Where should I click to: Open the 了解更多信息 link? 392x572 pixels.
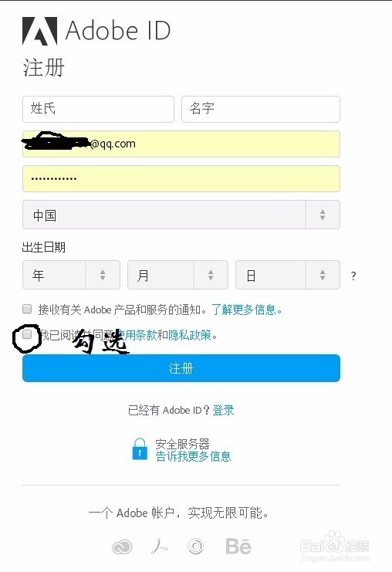(244, 310)
